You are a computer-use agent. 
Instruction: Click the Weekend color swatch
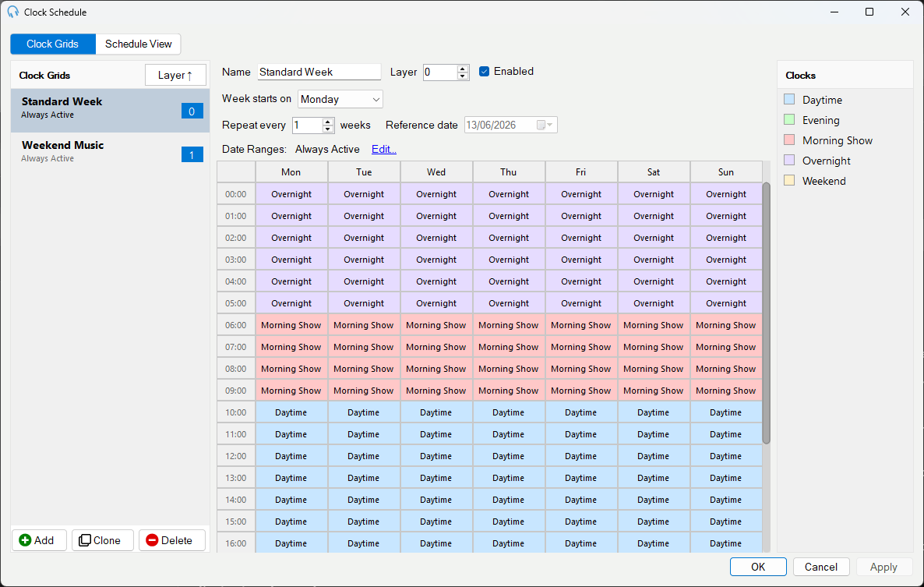790,180
